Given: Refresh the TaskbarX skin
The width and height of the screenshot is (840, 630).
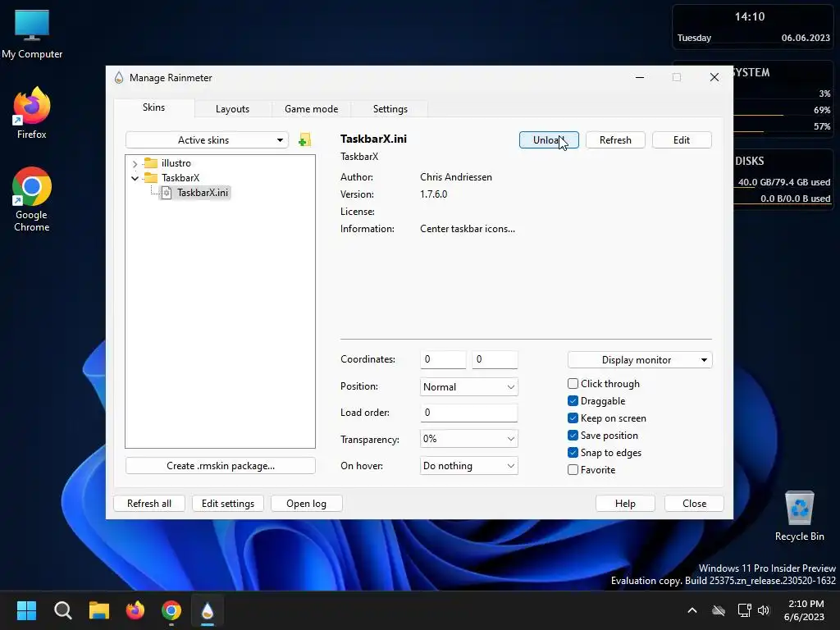Looking at the screenshot, I should point(615,139).
